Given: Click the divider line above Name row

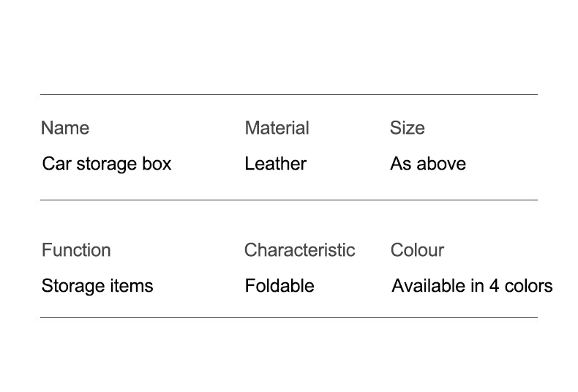Looking at the screenshot, I should click(x=289, y=94).
